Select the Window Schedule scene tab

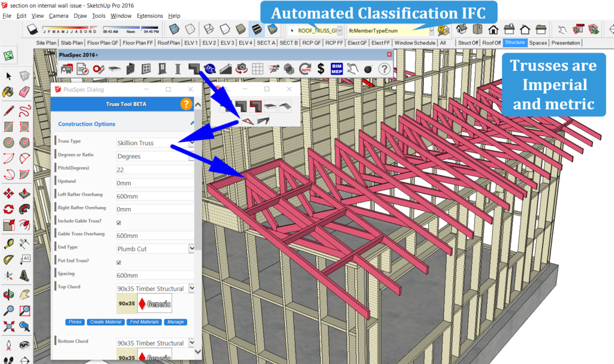click(415, 43)
